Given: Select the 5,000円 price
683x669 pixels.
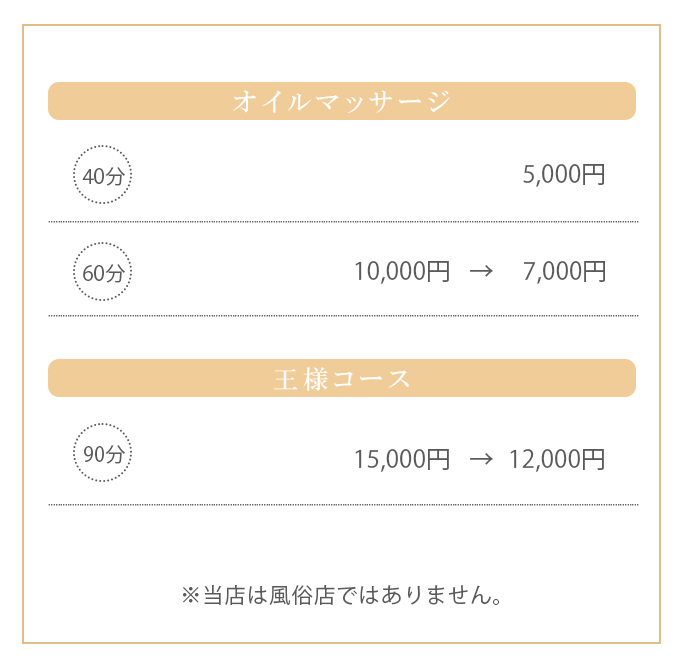Looking at the screenshot, I should pyautogui.click(x=564, y=176).
